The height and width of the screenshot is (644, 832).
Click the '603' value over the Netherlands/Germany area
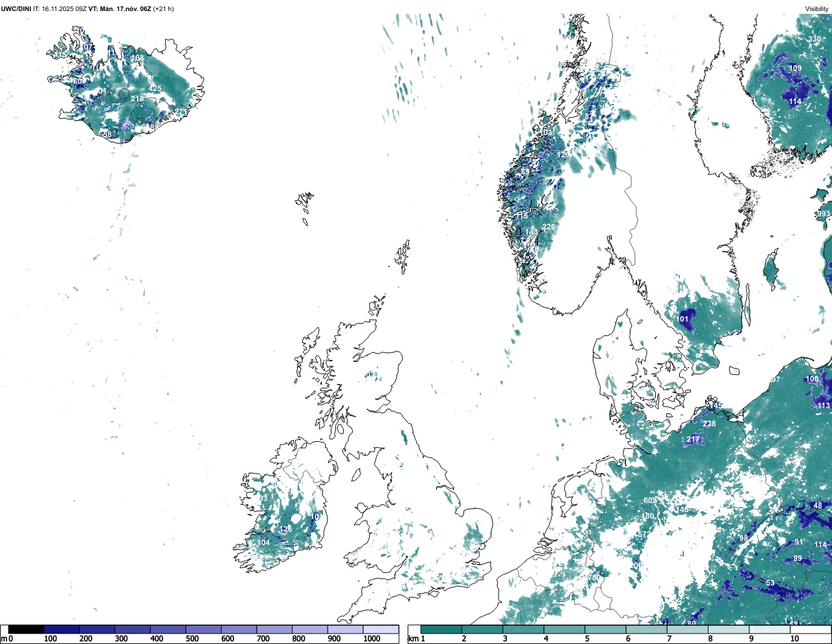point(650,501)
